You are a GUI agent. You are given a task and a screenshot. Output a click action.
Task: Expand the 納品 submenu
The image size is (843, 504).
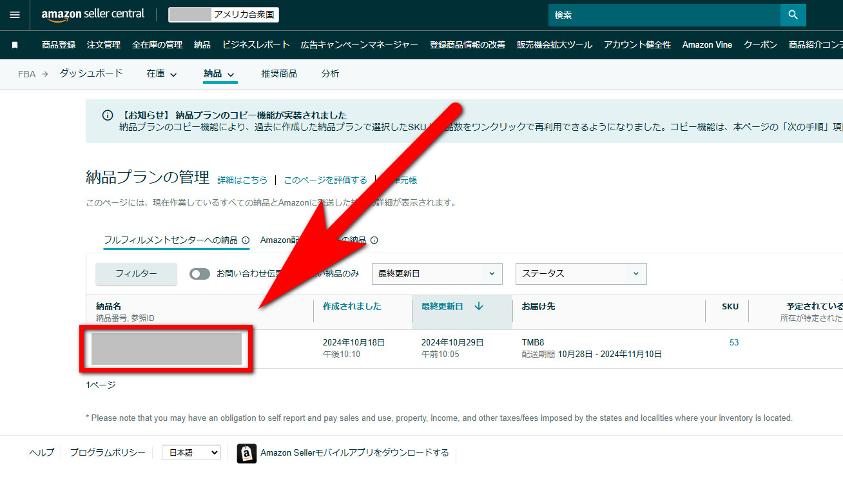click(219, 74)
